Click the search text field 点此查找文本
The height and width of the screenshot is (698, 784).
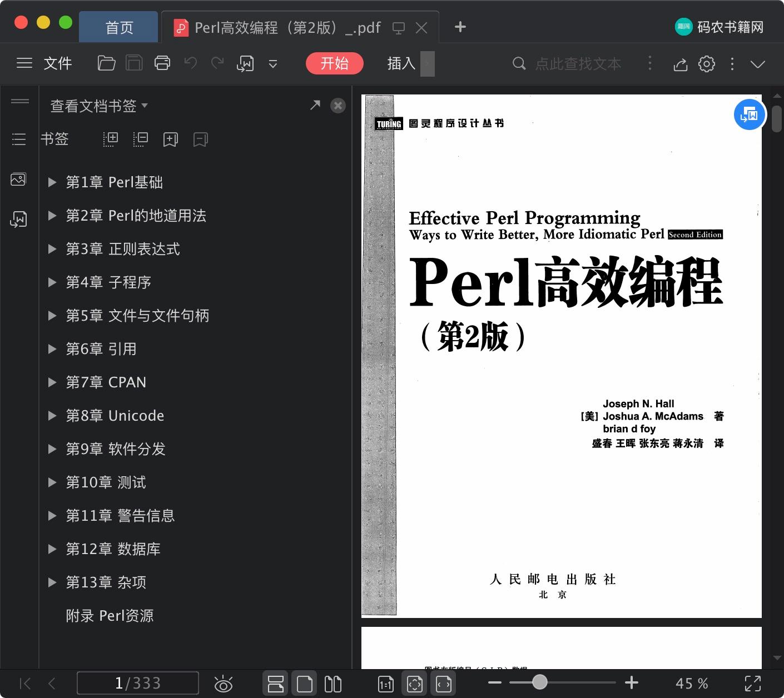coord(578,64)
